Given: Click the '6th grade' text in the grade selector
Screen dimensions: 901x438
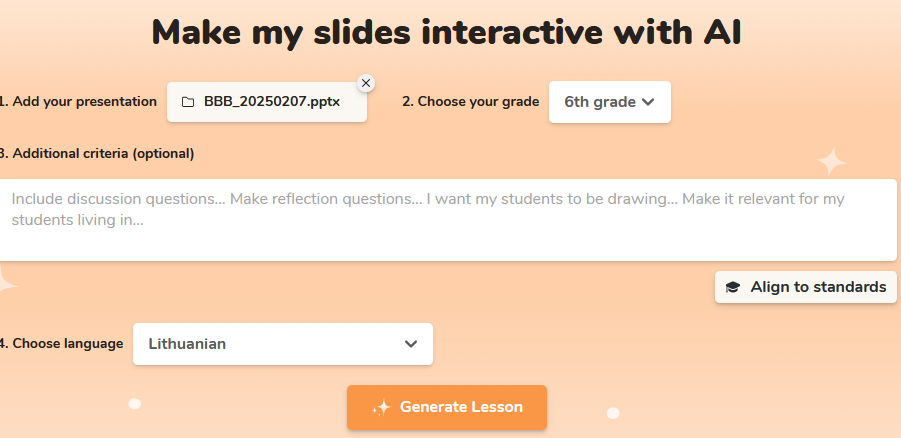Looking at the screenshot, I should (599, 101).
